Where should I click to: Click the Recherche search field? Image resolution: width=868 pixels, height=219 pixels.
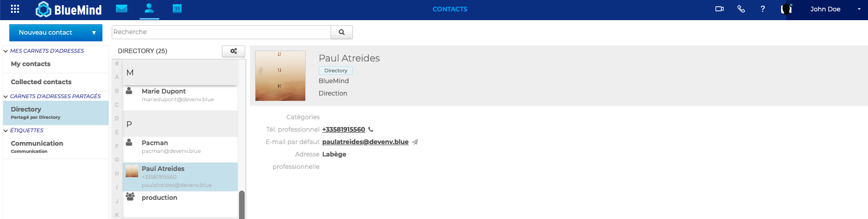(x=221, y=32)
